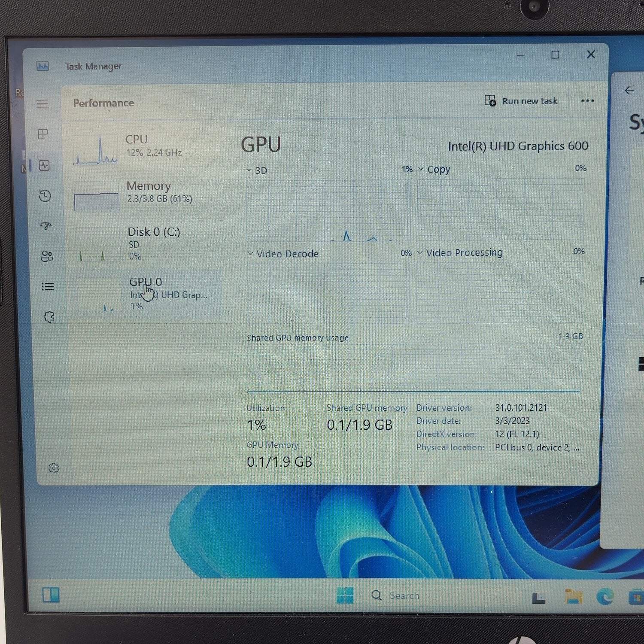
Task: Open Microsoft Edge from the taskbar
Action: (605, 596)
